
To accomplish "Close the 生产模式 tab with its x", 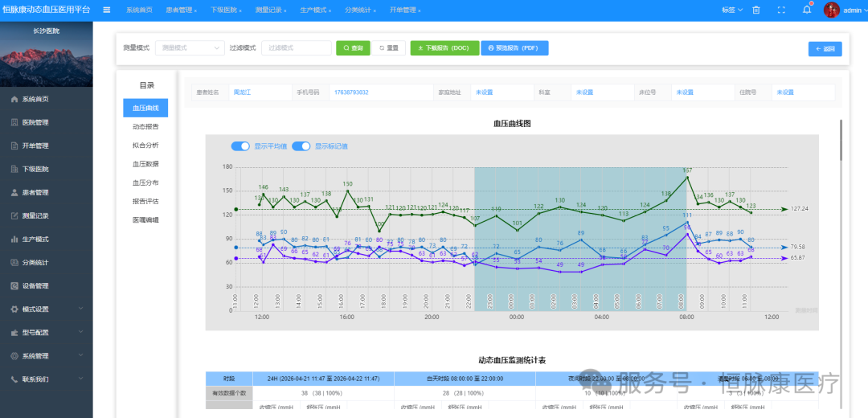I will click(x=330, y=11).
